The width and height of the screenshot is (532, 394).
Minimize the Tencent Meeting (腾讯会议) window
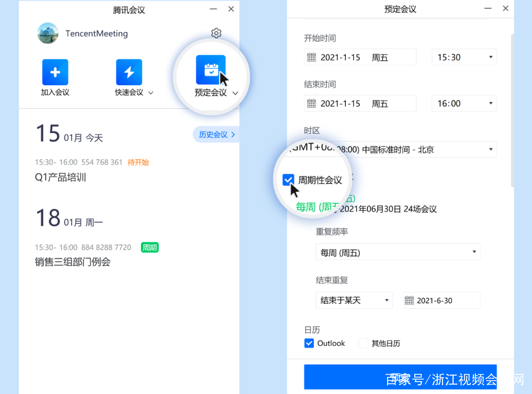[x=213, y=9]
